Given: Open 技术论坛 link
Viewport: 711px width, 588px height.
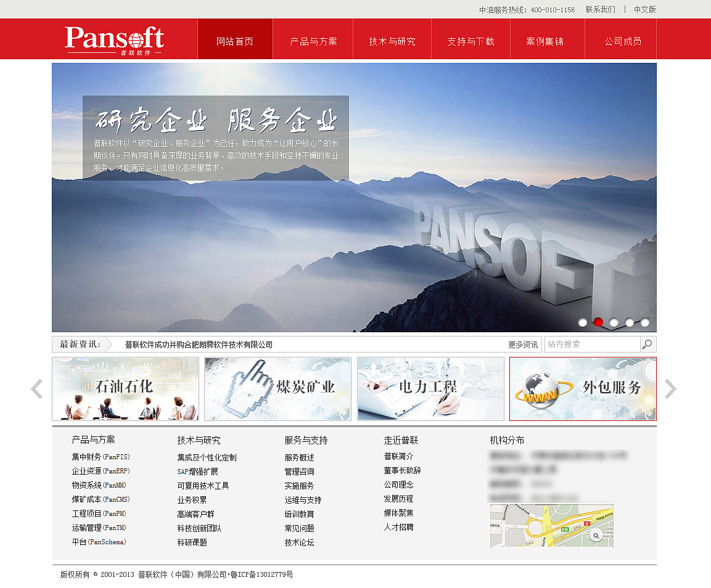Looking at the screenshot, I should click(x=299, y=542).
